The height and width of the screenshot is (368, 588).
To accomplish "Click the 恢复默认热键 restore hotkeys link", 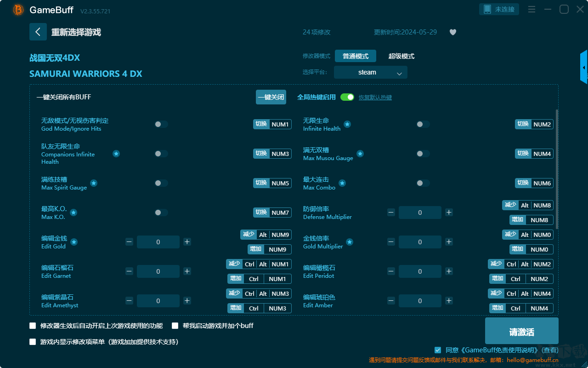I will (x=375, y=98).
